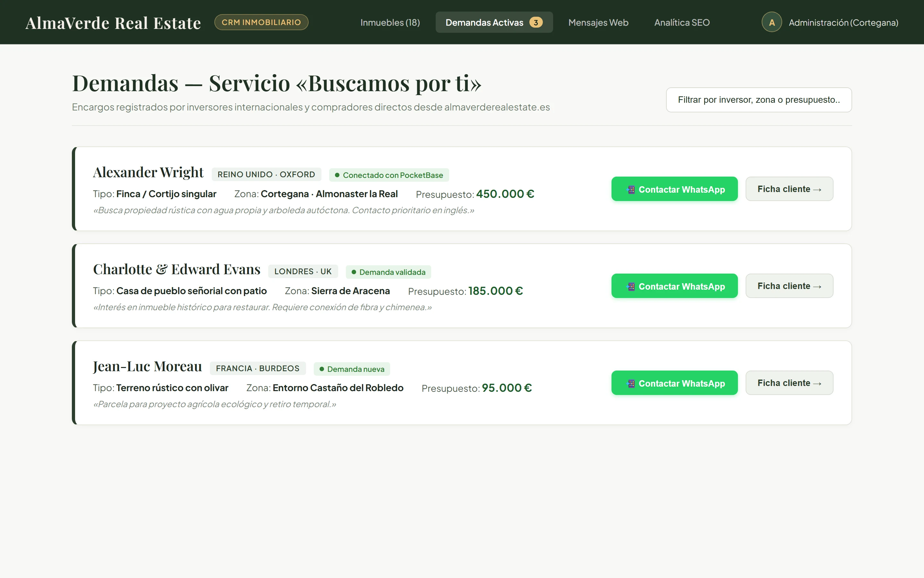The image size is (924, 578).
Task: Click the phone icon in Alexander Wright's WhatsApp button
Action: click(631, 189)
